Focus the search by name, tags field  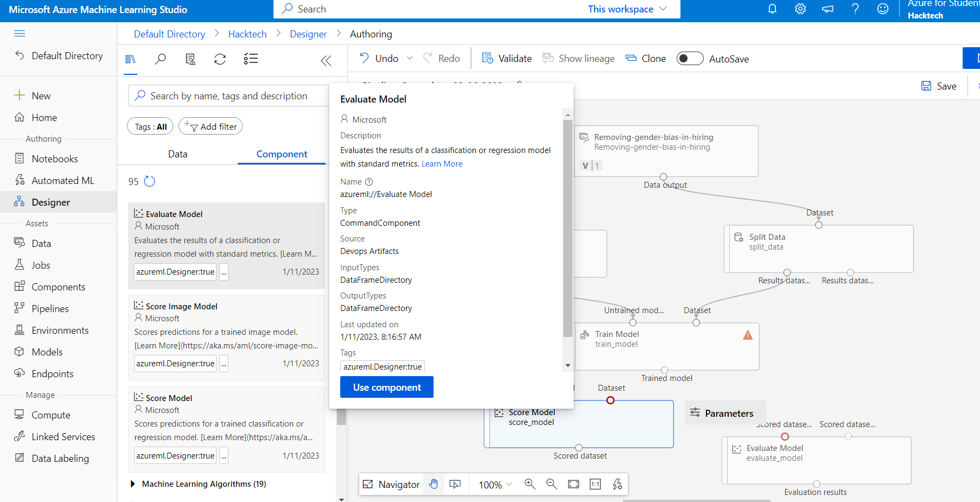click(228, 96)
